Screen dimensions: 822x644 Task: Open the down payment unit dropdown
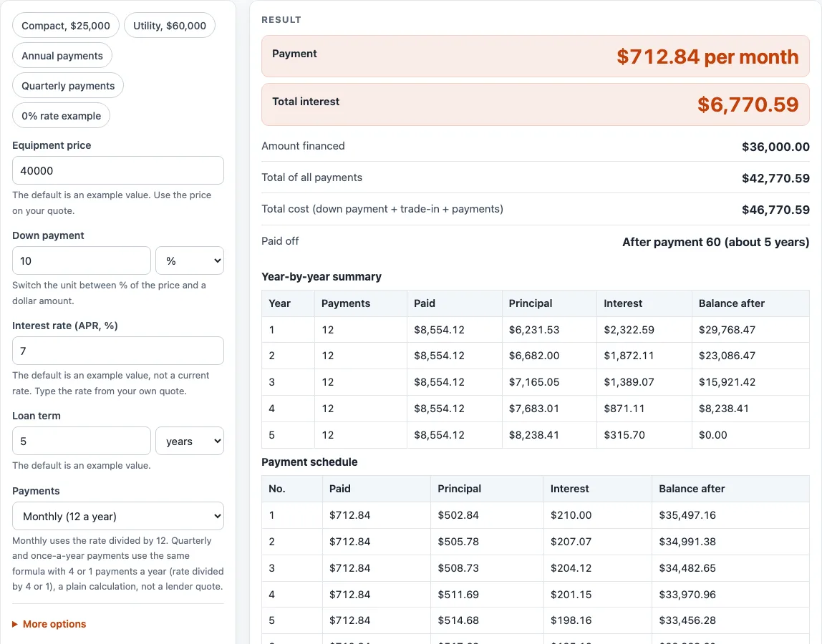pyautogui.click(x=190, y=260)
